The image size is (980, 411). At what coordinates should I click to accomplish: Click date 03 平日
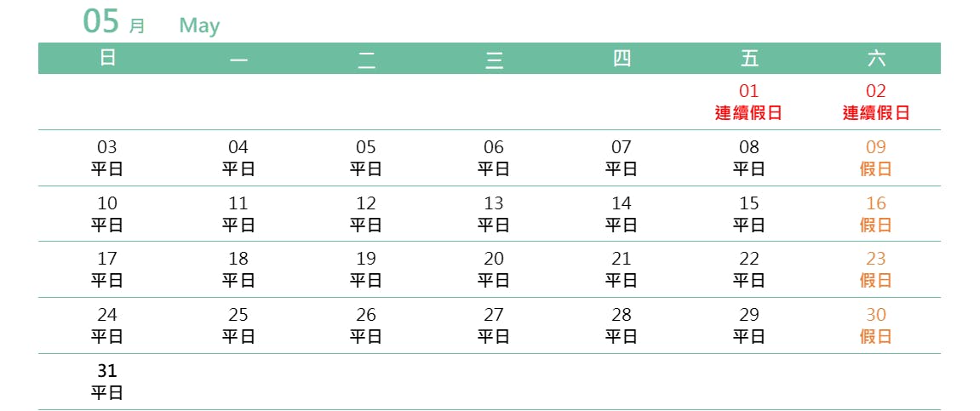coord(107,157)
